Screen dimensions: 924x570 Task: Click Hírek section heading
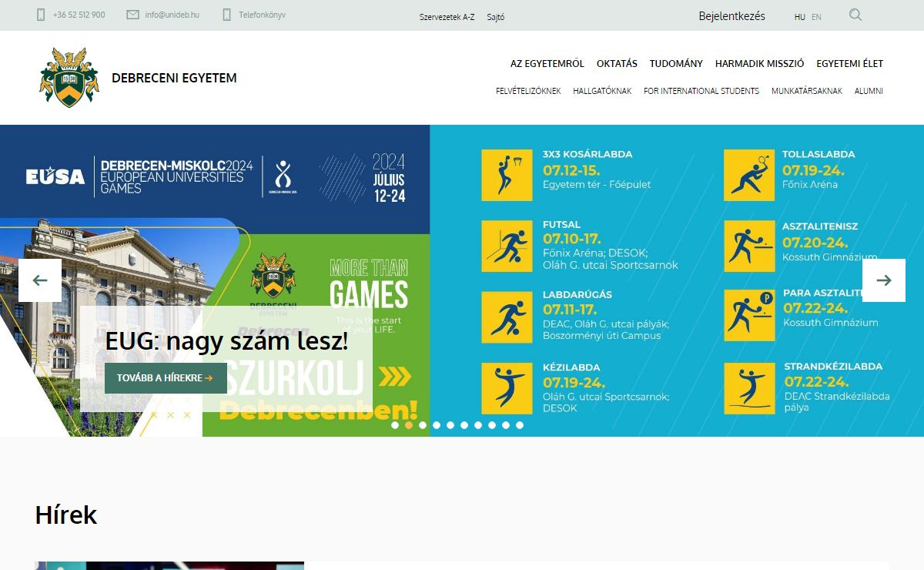66,515
